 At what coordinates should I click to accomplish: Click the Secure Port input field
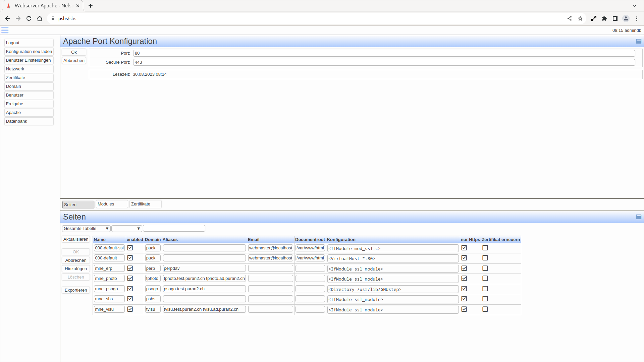click(384, 62)
